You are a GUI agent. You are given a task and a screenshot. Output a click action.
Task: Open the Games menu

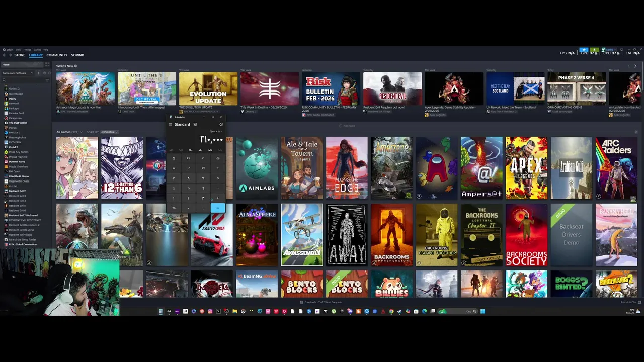(x=37, y=50)
